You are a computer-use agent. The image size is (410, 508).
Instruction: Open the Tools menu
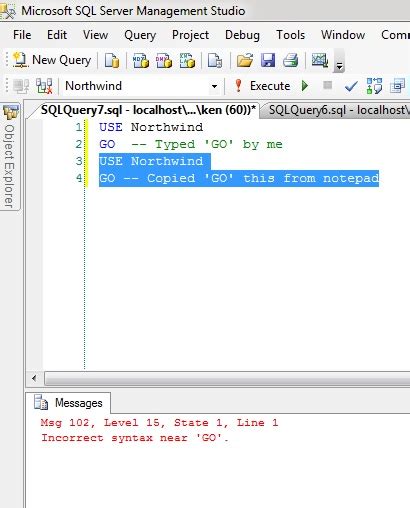pos(291,35)
